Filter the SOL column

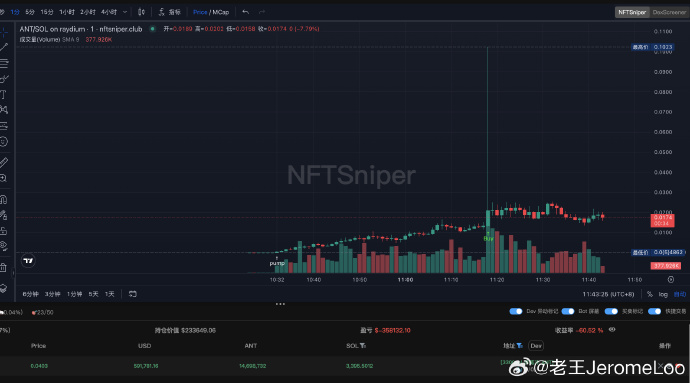point(363,346)
